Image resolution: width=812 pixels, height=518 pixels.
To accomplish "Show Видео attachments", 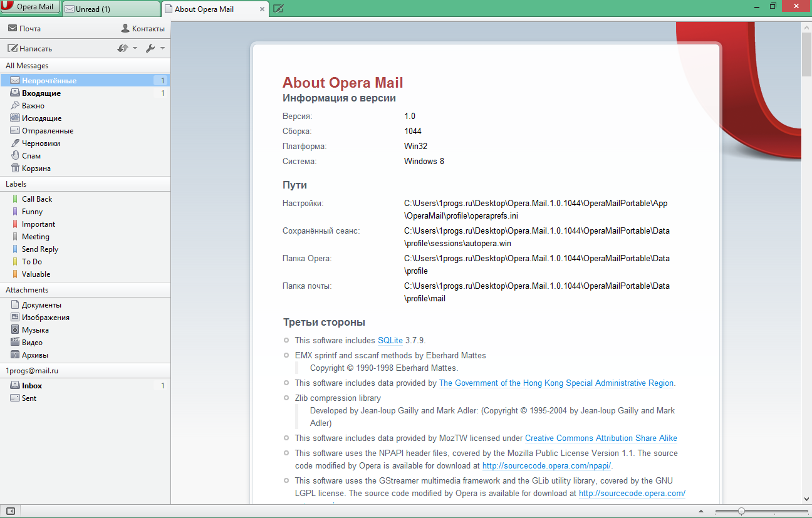I will click(85, 343).
